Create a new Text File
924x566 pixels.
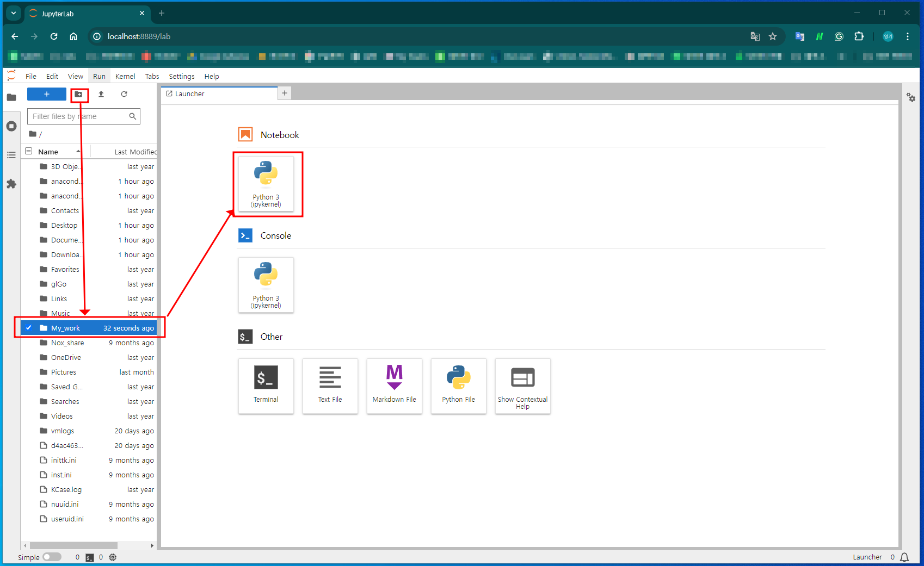point(330,386)
